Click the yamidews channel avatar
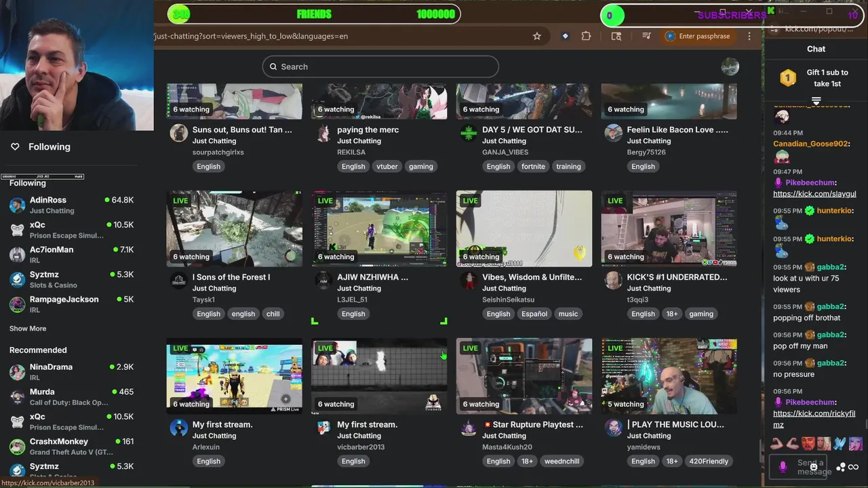Image resolution: width=868 pixels, height=488 pixels. click(614, 428)
